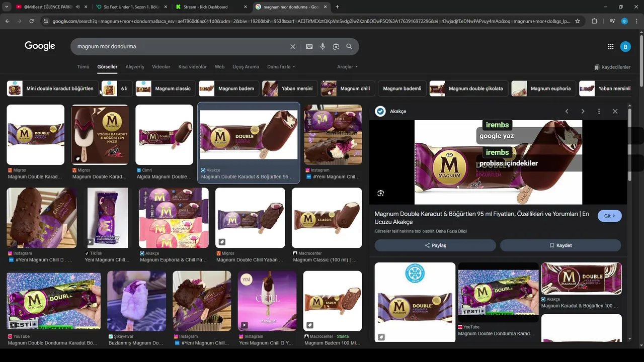The image size is (644, 362).
Task: Open the Akakçe Magnum Euphoria & Chill thumbnail
Action: 174,218
